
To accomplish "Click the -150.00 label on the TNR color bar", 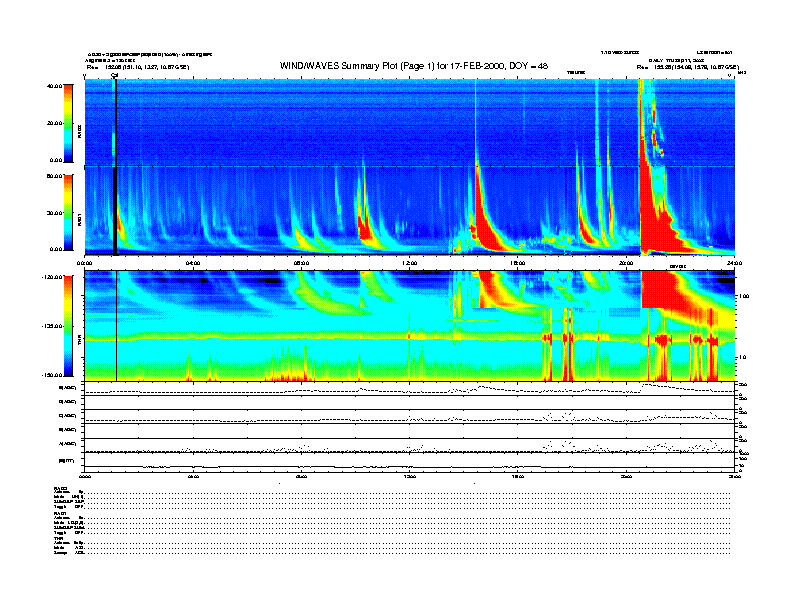I will (x=52, y=375).
